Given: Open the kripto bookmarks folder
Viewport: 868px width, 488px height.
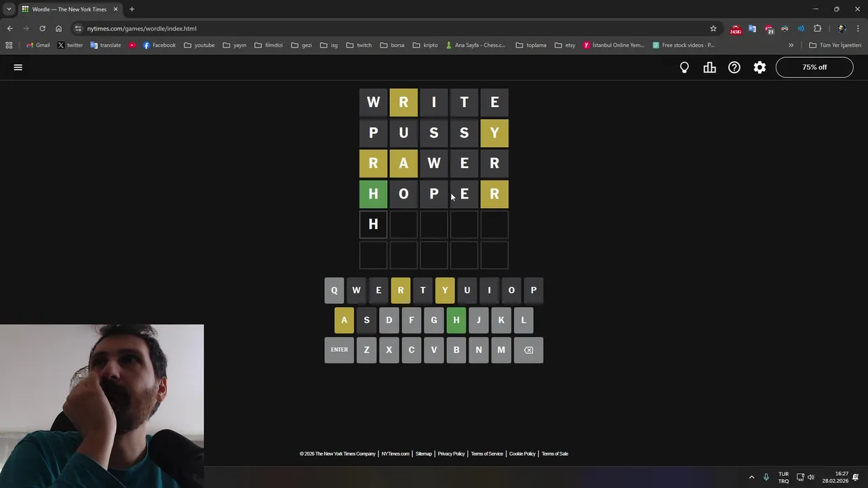Looking at the screenshot, I should tap(425, 45).
